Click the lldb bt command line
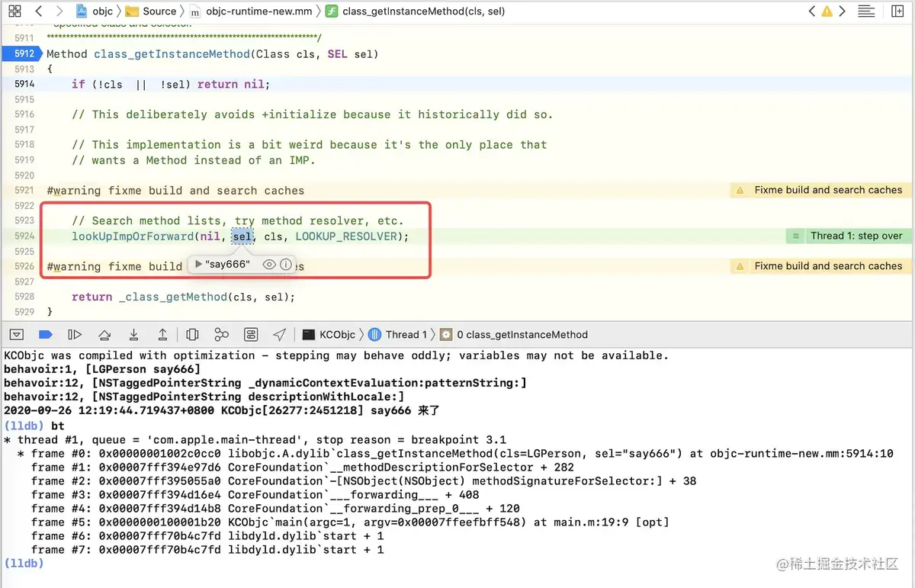The width and height of the screenshot is (915, 588). pos(34,426)
